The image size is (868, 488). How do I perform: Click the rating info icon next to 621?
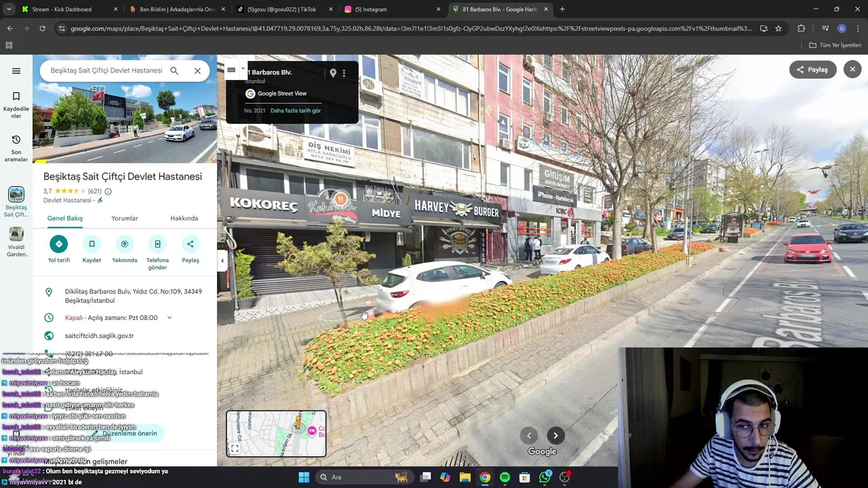click(x=108, y=191)
